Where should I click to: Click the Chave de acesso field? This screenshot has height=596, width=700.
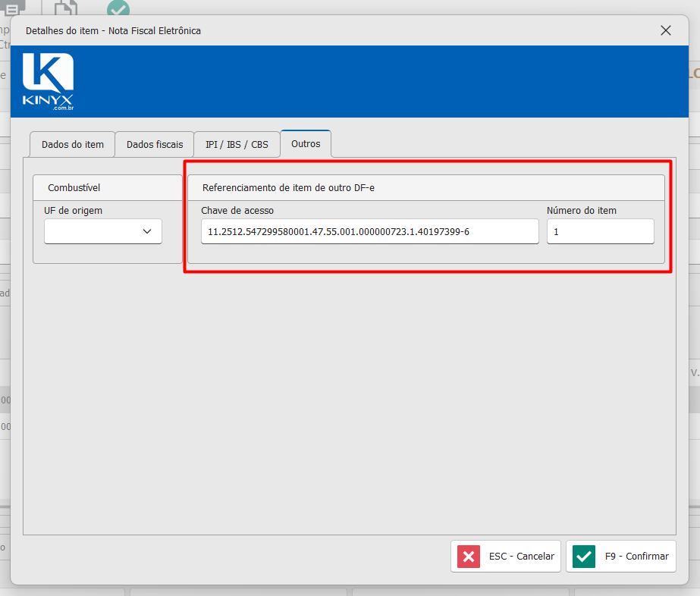[369, 231]
